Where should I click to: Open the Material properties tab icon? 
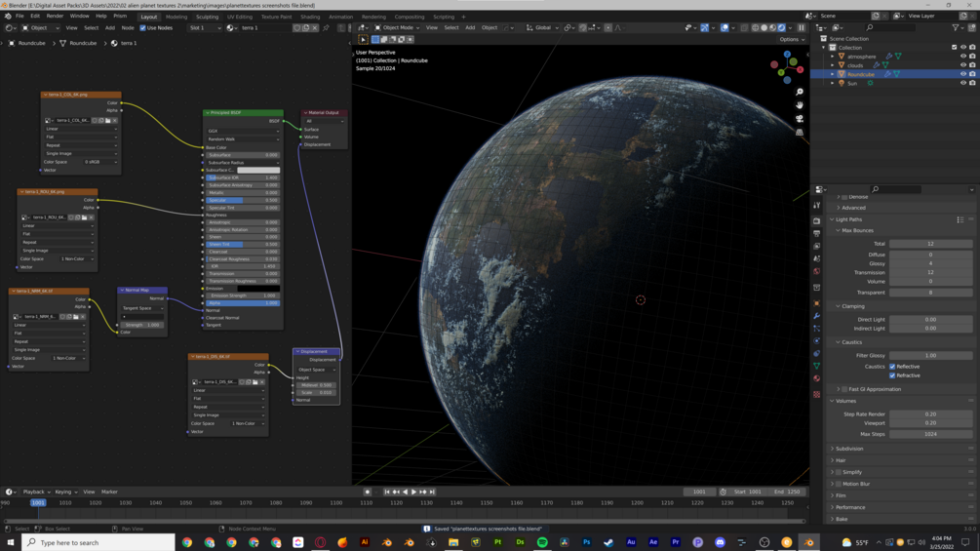click(817, 378)
